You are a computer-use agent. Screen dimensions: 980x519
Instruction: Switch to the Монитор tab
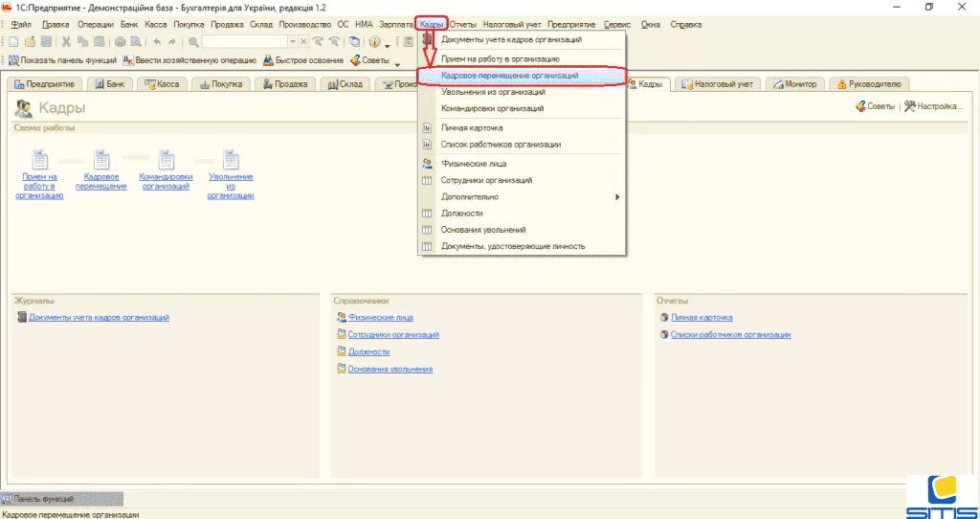click(x=795, y=84)
